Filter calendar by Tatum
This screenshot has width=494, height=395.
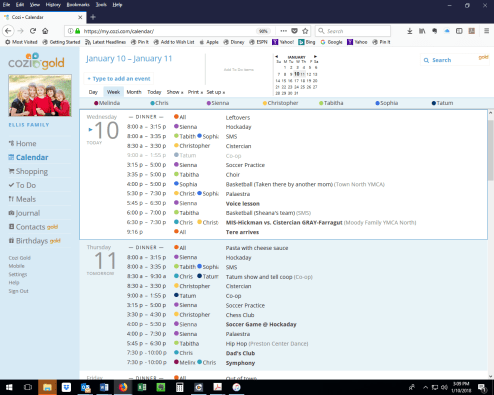[x=442, y=103]
